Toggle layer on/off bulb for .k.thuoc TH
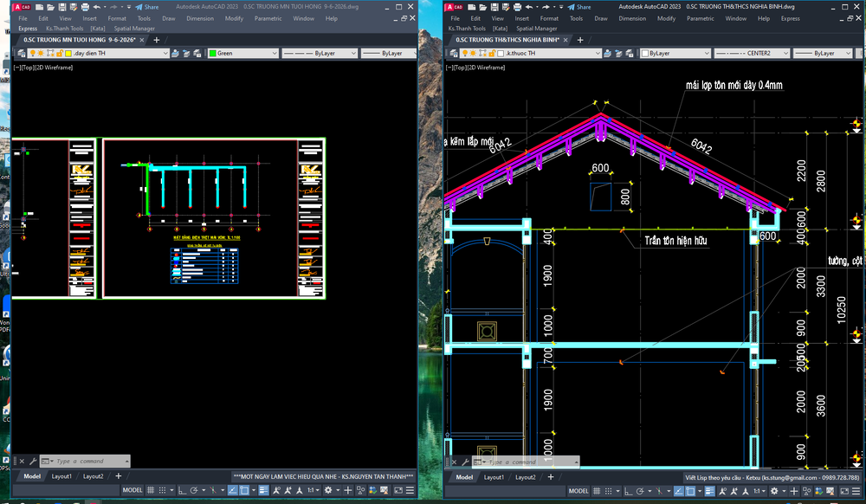866x504 pixels. [x=465, y=54]
